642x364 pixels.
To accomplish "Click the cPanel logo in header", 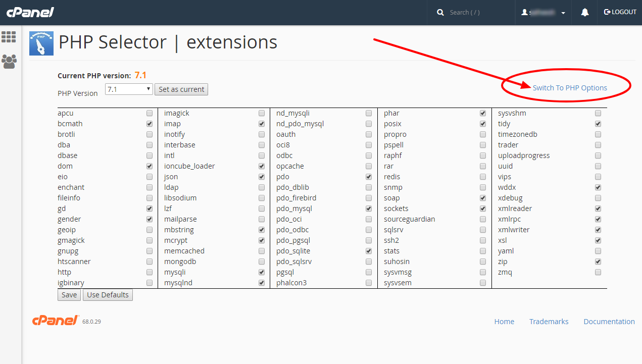I will 30,12.
